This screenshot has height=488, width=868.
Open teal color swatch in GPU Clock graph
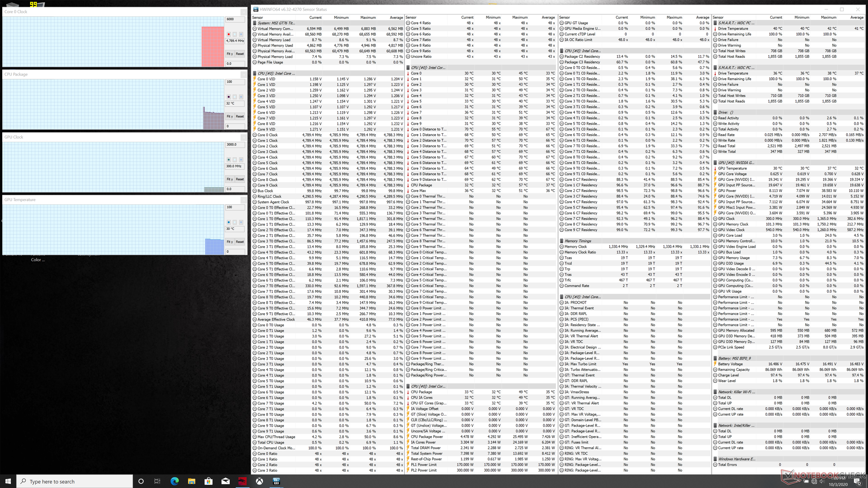[x=229, y=160]
